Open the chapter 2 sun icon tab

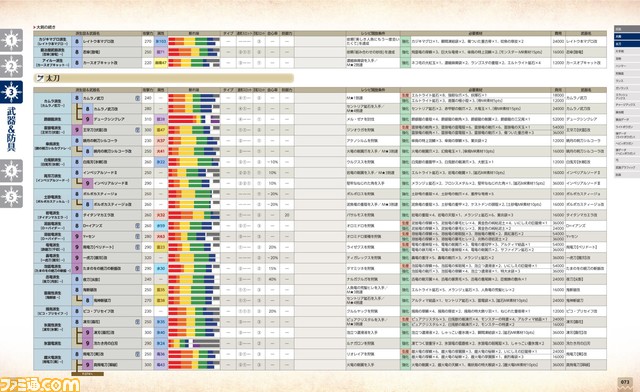coord(11,66)
